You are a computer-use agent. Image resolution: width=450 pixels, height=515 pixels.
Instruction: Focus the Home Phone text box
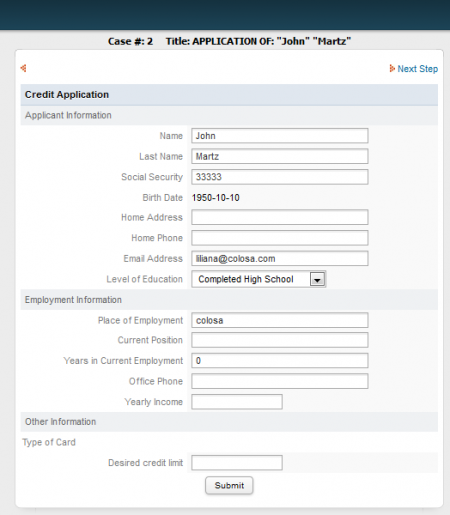[x=280, y=238]
